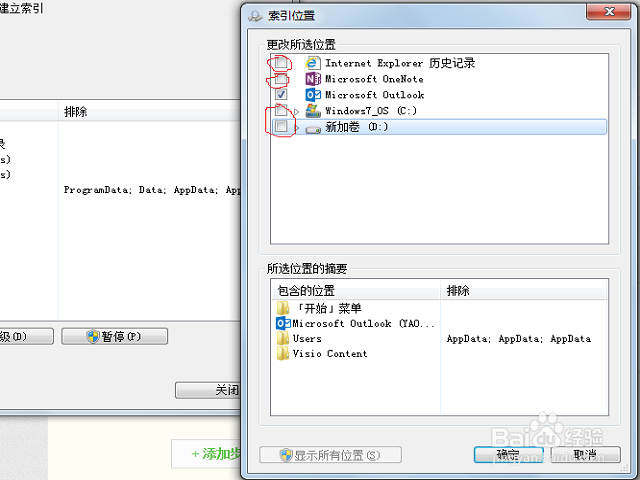Select Users in summary list

(307, 338)
